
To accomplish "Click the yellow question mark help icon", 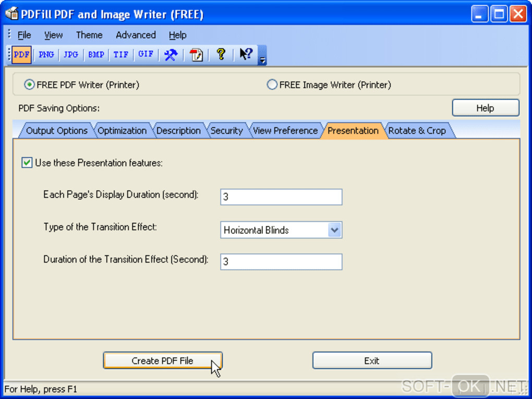I will (221, 54).
